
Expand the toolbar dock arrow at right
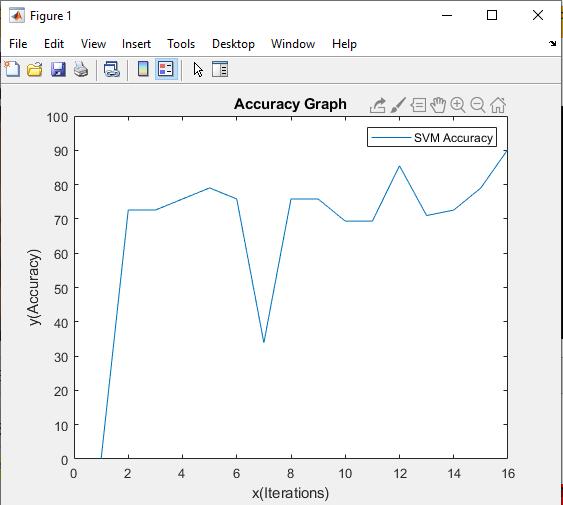point(552,43)
